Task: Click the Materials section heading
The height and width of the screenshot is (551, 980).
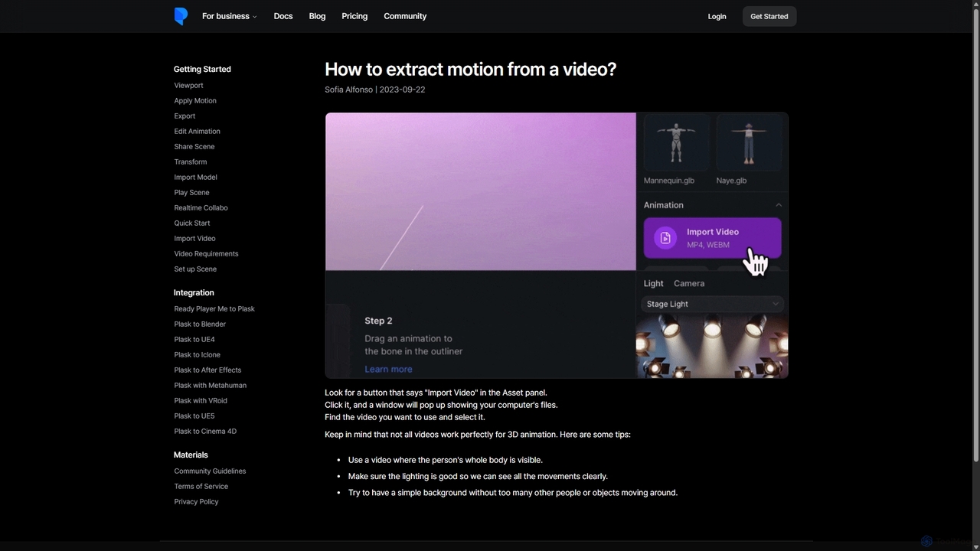Action: (191, 455)
